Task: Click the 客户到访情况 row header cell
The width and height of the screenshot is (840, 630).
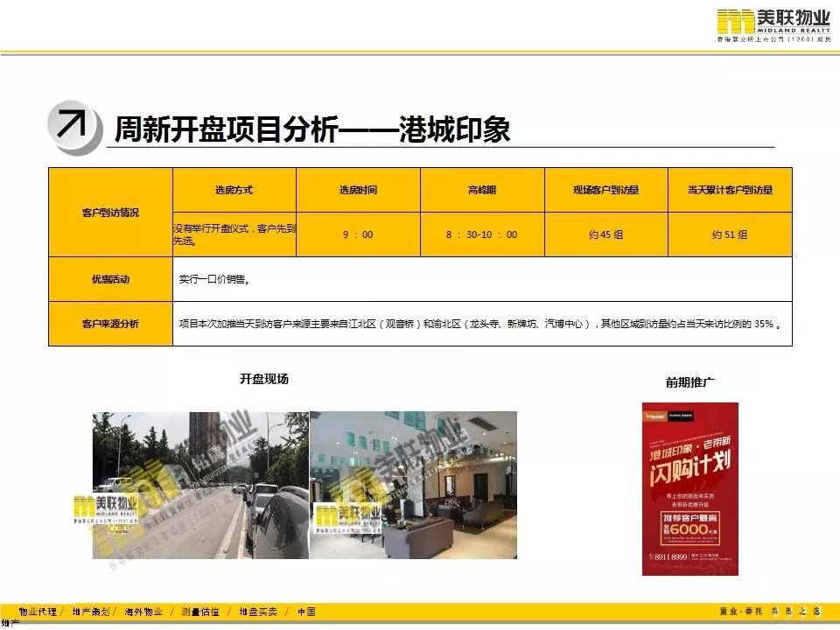Action: (110, 212)
